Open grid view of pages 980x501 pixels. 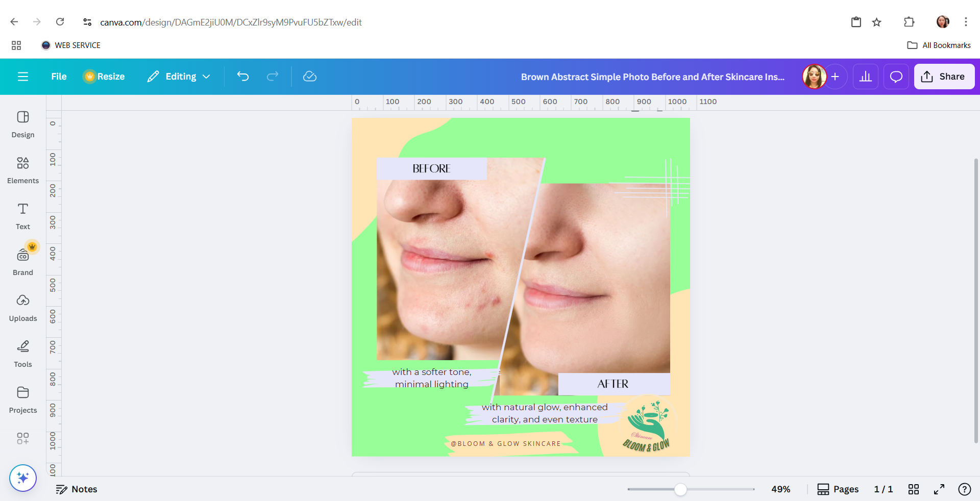(914, 489)
